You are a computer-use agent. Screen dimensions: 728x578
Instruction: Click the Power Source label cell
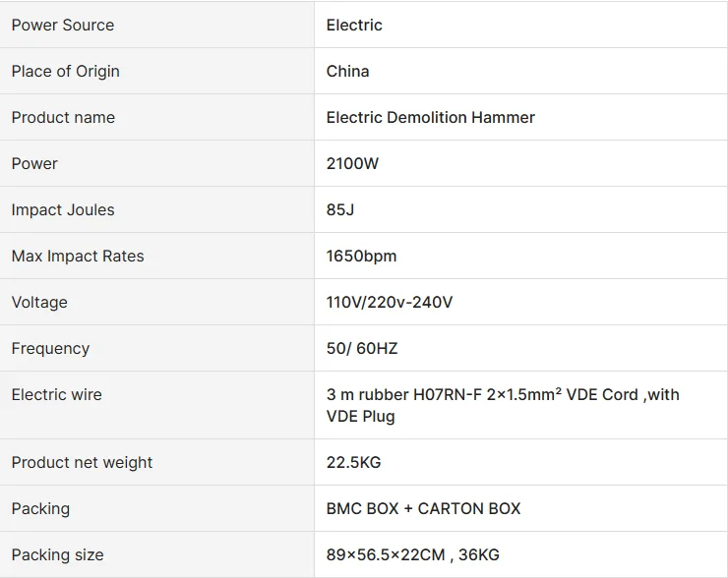click(x=63, y=25)
